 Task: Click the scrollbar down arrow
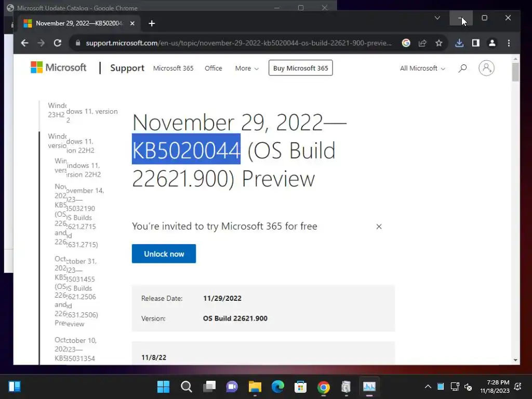pyautogui.click(x=515, y=360)
